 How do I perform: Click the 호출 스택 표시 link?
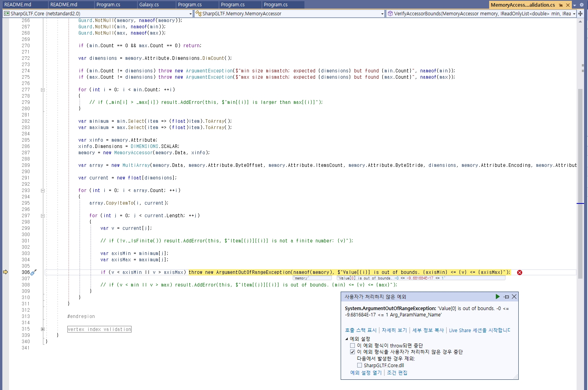click(361, 330)
